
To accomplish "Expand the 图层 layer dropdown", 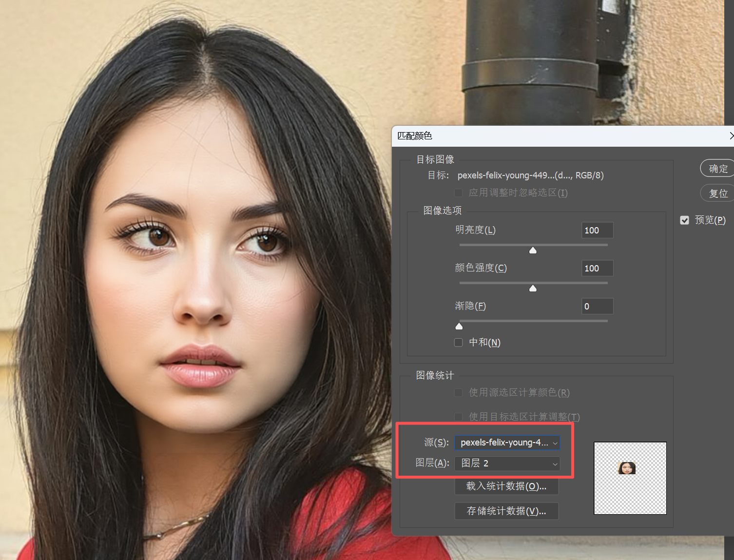I will (507, 463).
